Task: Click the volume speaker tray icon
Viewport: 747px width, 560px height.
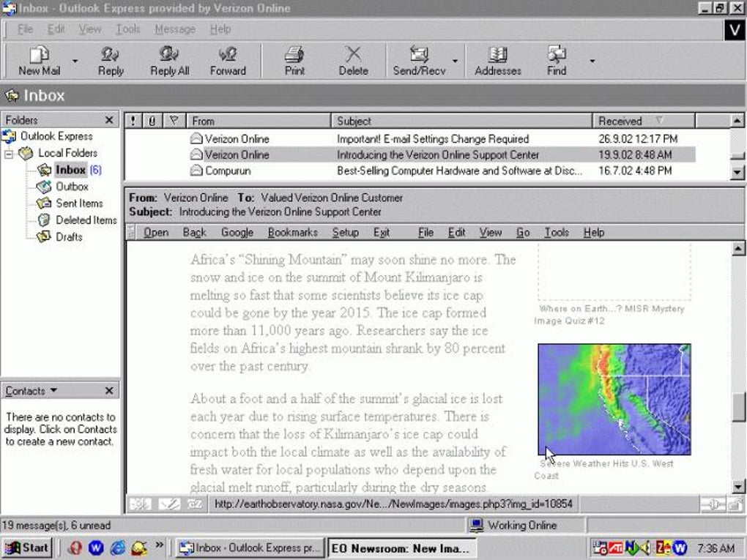Action: 647,548
